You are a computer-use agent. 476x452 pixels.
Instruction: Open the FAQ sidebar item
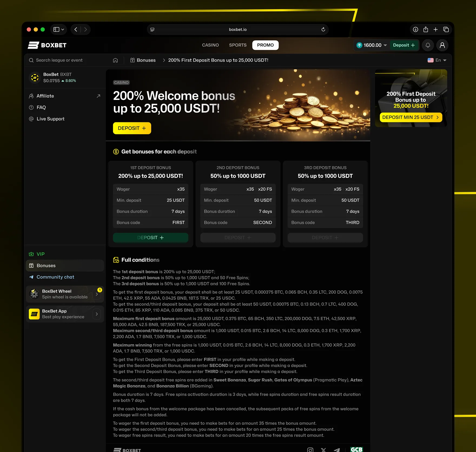[65, 107]
